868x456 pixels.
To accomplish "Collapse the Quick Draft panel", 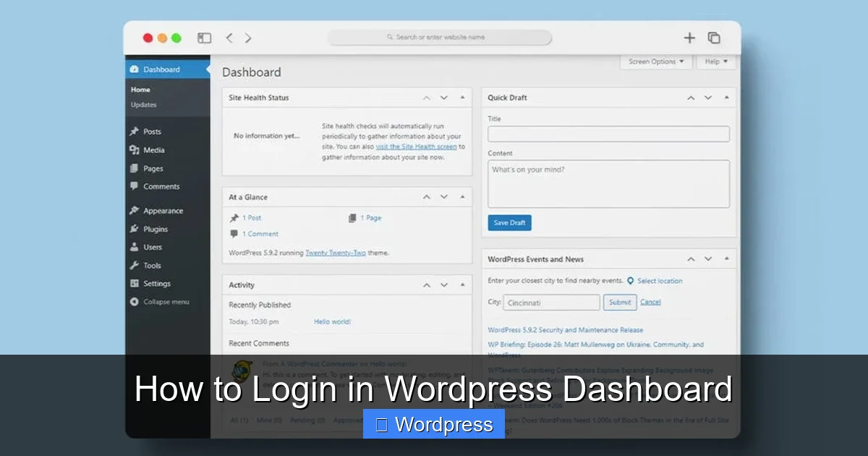I will (x=726, y=98).
